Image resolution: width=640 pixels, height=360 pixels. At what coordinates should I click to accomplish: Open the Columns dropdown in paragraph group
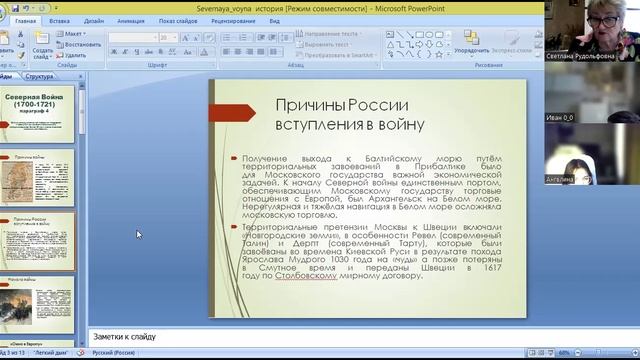276,52
